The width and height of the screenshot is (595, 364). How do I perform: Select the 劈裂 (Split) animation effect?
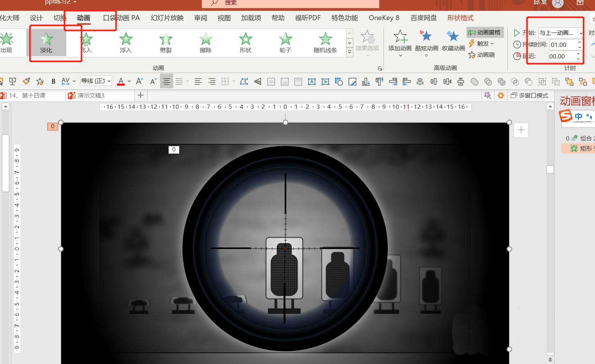click(165, 41)
